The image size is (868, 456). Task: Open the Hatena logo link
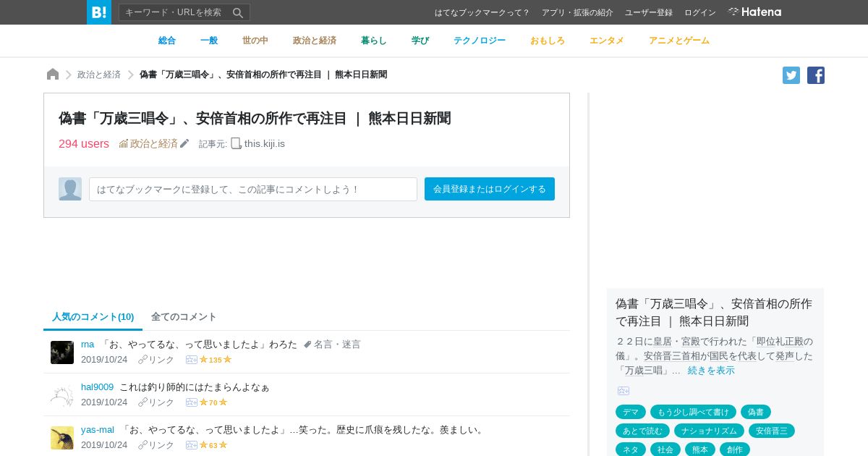[x=754, y=12]
